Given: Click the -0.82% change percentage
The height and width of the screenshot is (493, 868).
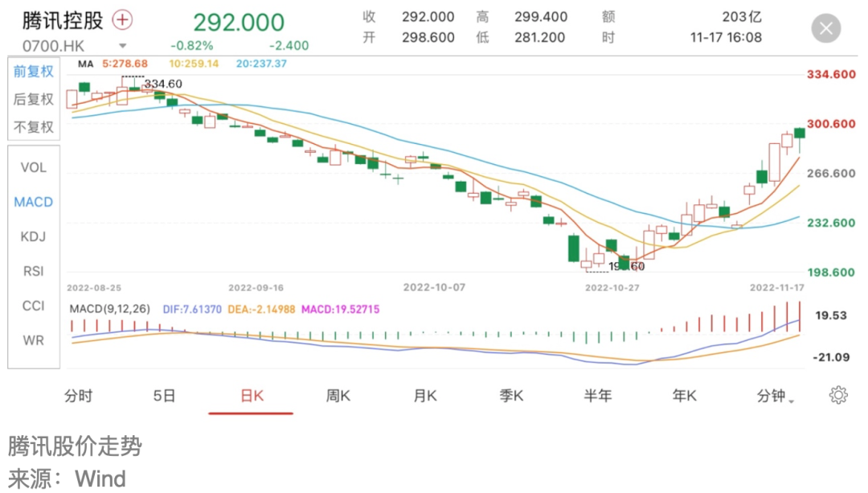Looking at the screenshot, I should pyautogui.click(x=191, y=46).
